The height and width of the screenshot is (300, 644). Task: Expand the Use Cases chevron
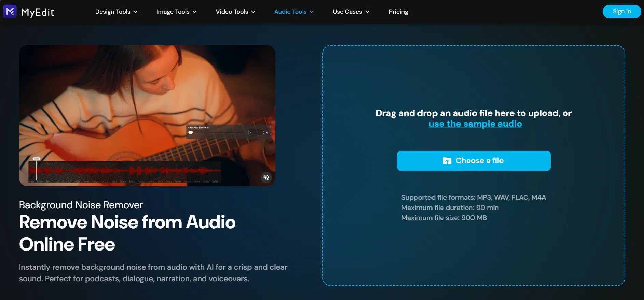[x=367, y=12]
